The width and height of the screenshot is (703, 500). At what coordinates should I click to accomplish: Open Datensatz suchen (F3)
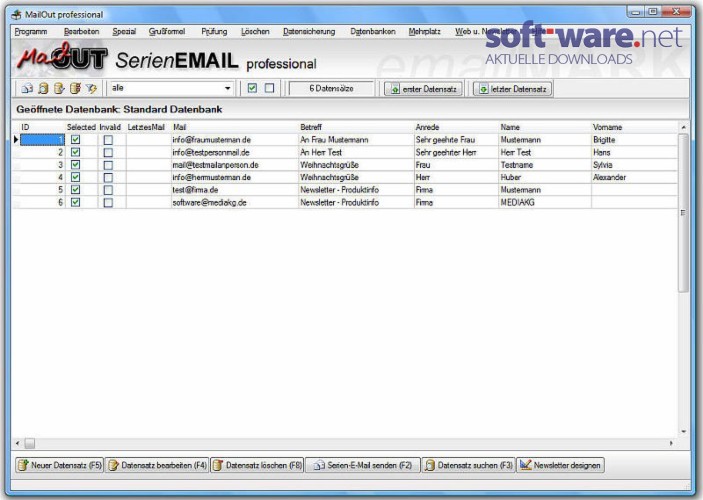pos(469,465)
